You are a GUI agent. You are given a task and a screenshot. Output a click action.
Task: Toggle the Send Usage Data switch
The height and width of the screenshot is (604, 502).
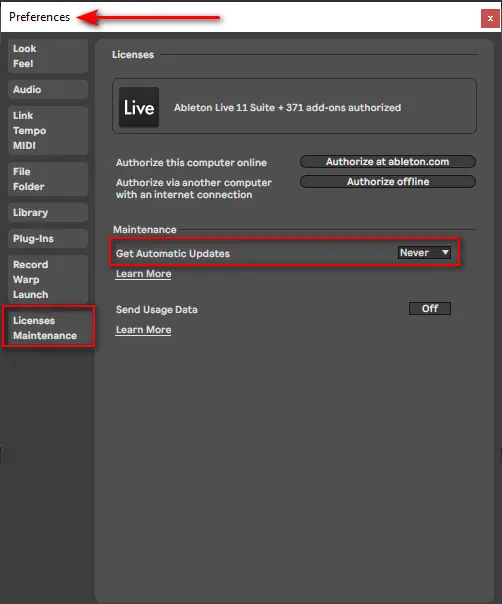(x=430, y=309)
